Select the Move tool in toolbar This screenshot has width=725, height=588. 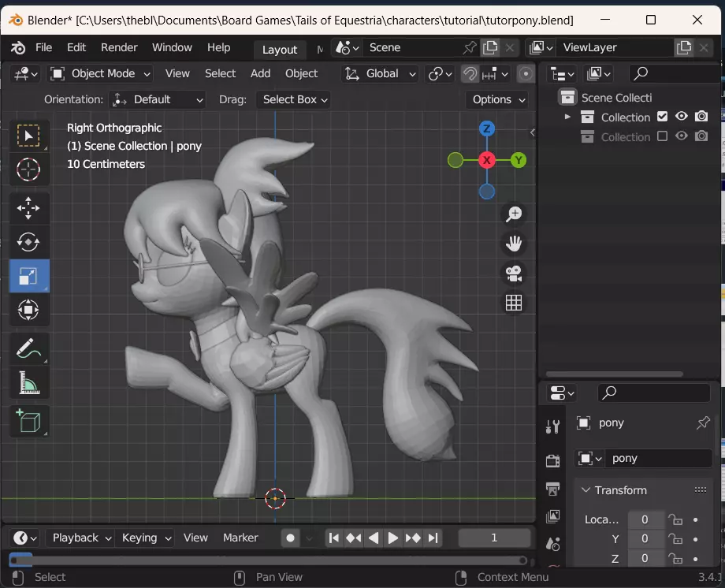28,208
